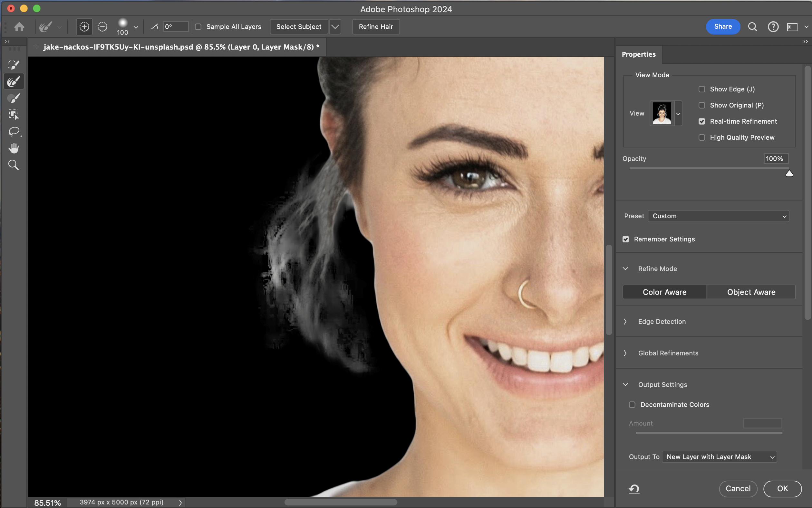Switch to the Object Aware mode tab
This screenshot has height=508, width=812.
751,292
